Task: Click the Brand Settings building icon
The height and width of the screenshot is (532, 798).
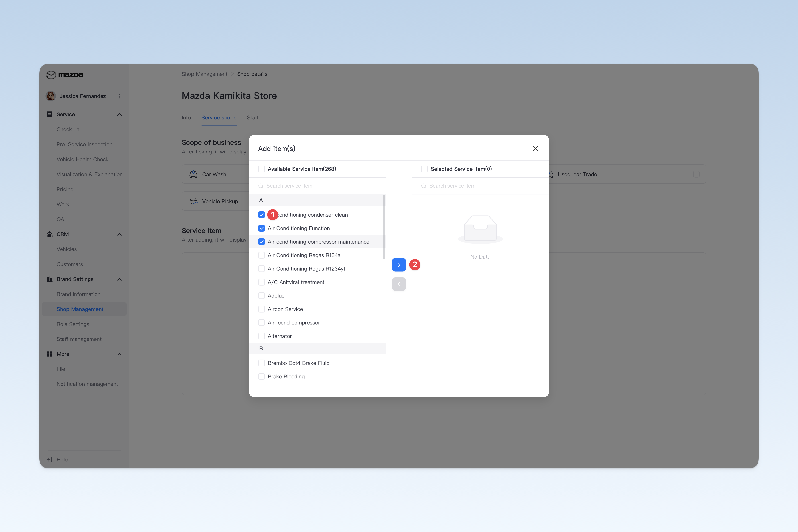Action: coord(49,279)
